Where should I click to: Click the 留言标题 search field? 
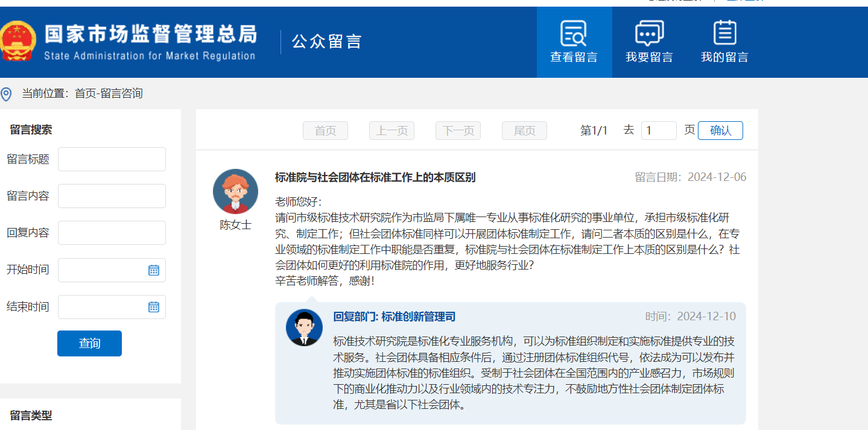(112, 159)
